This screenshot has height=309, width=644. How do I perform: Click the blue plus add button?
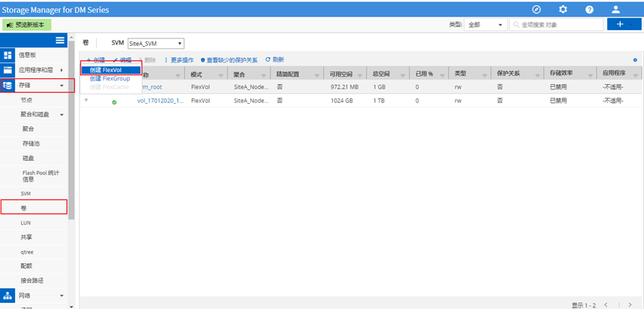click(619, 25)
